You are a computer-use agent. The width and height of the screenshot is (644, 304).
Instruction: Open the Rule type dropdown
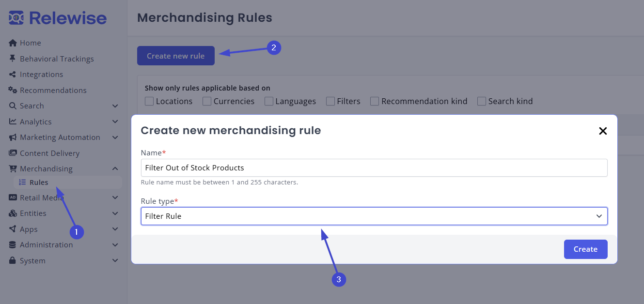click(373, 216)
